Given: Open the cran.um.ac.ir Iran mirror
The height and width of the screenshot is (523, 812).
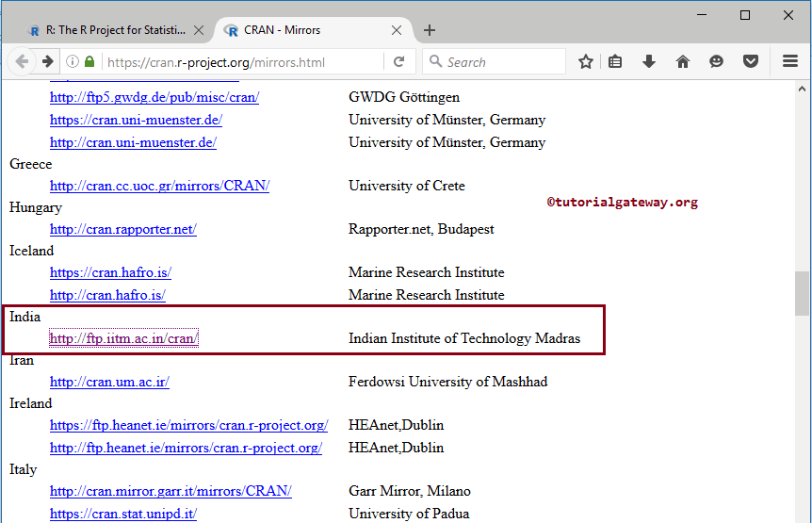Looking at the screenshot, I should click(109, 383).
